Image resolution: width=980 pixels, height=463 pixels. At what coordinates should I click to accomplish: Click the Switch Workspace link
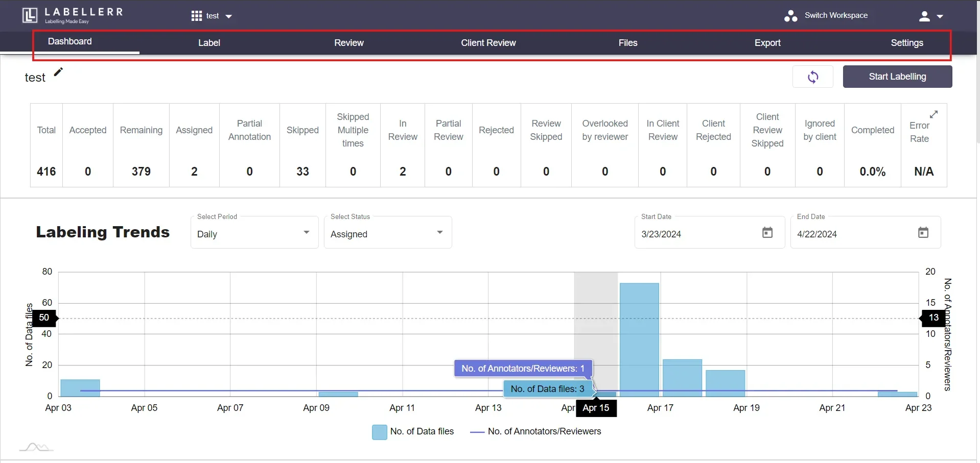tap(836, 15)
